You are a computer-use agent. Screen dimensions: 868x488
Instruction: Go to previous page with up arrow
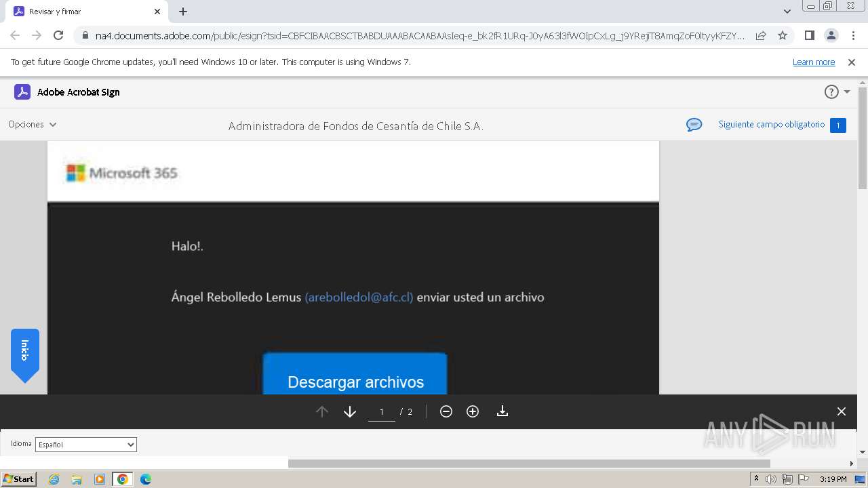[x=322, y=411]
